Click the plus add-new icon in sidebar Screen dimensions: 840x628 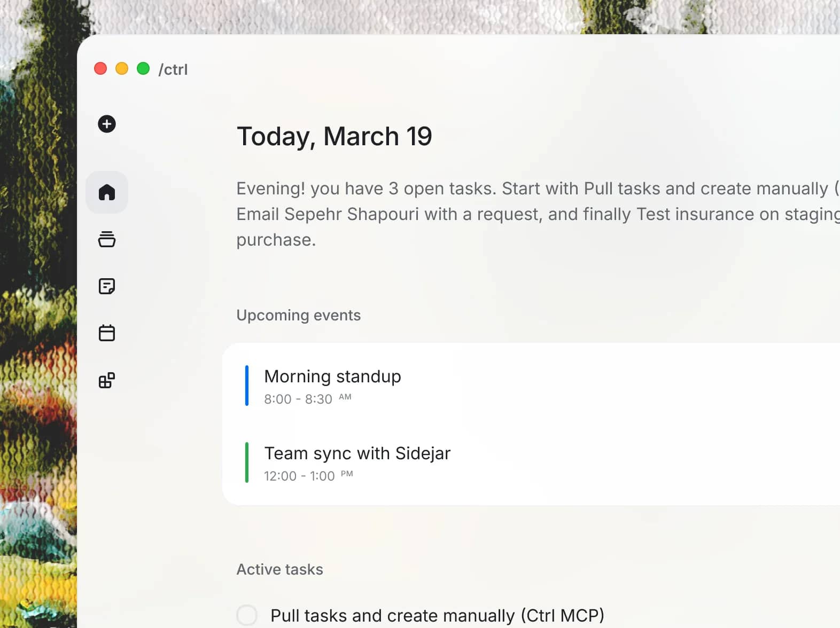coord(107,124)
